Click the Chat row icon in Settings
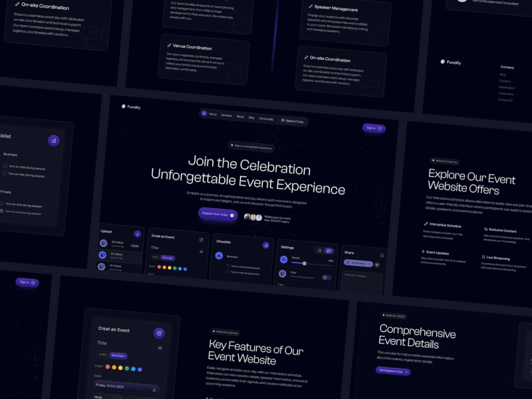The width and height of the screenshot is (532, 399). pyautogui.click(x=282, y=273)
